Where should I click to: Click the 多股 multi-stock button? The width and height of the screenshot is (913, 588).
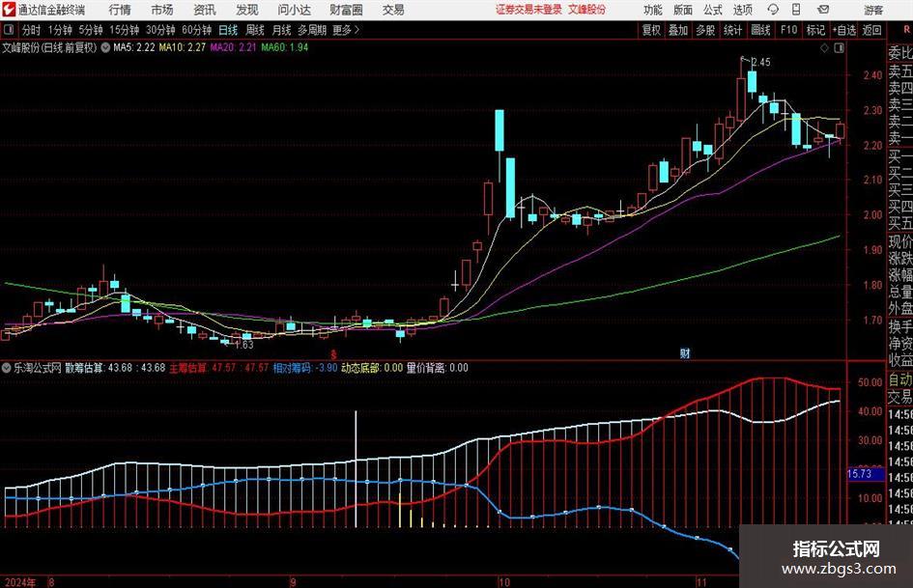(x=705, y=30)
